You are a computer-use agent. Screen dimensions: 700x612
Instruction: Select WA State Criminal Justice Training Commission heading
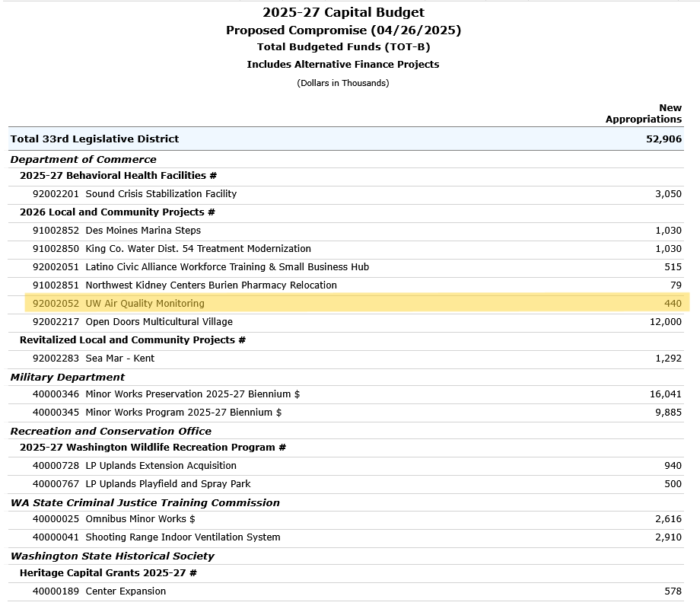tap(145, 503)
